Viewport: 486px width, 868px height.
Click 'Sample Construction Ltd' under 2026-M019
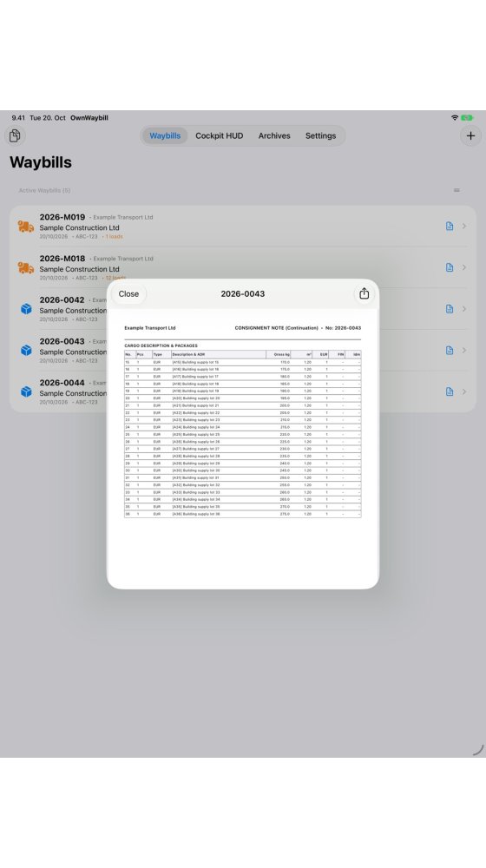pyautogui.click(x=79, y=227)
